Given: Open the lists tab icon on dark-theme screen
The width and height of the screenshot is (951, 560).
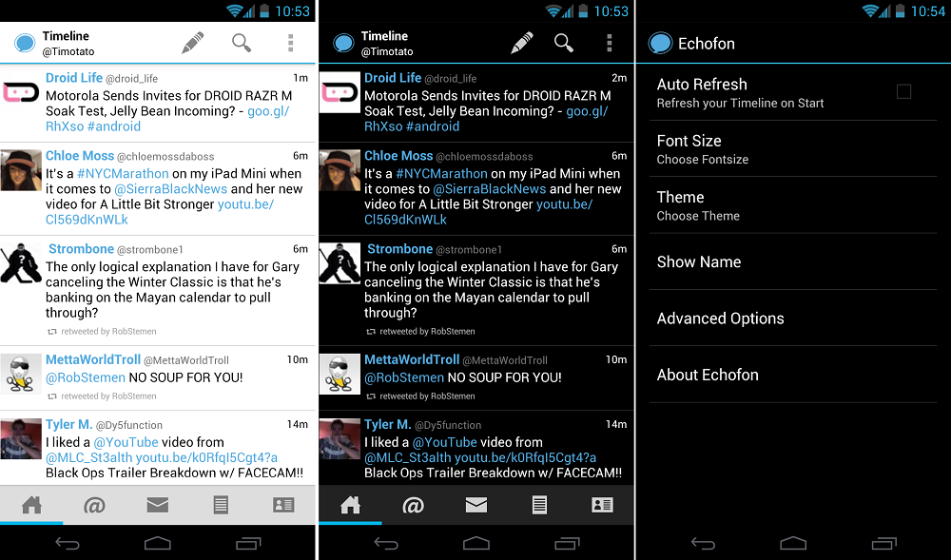Looking at the screenshot, I should click(539, 505).
